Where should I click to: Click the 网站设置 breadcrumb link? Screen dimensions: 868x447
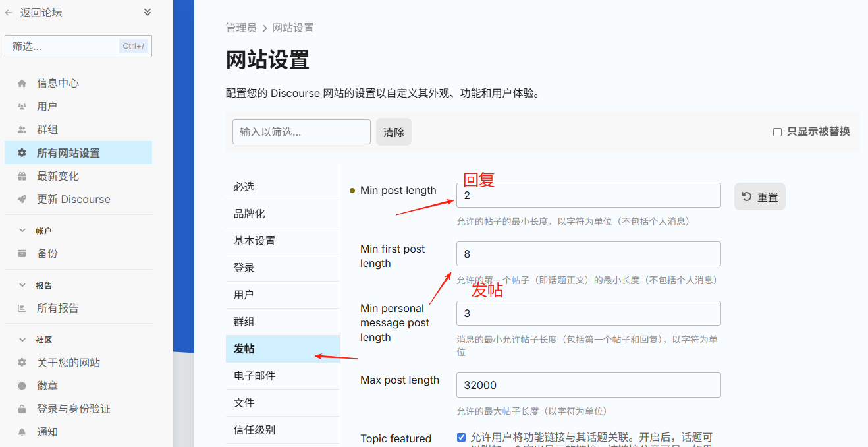tap(293, 28)
